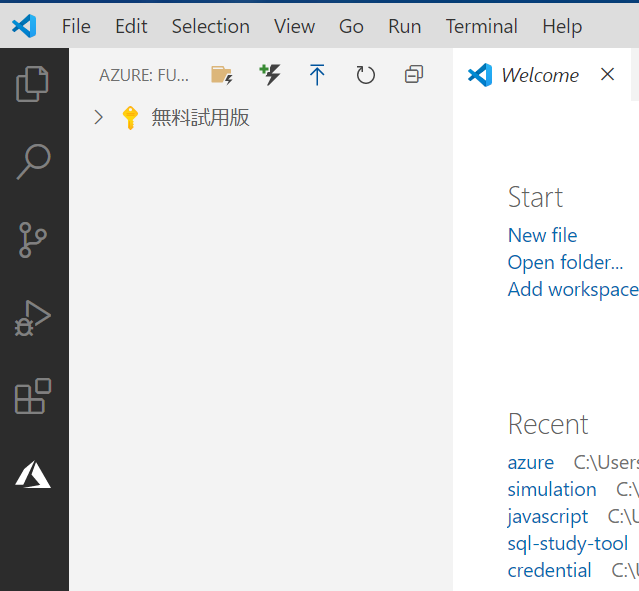This screenshot has height=591, width=639.
Task: Open the Selection menu
Action: (x=211, y=26)
